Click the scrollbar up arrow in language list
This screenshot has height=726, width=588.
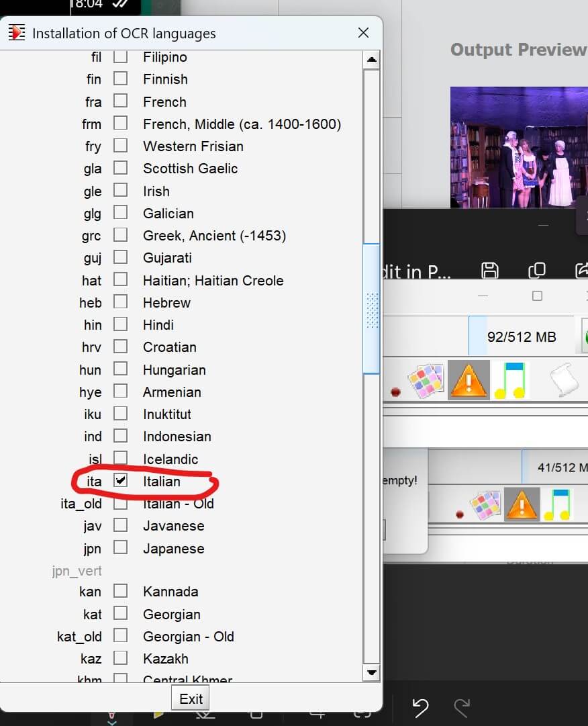coord(371,60)
